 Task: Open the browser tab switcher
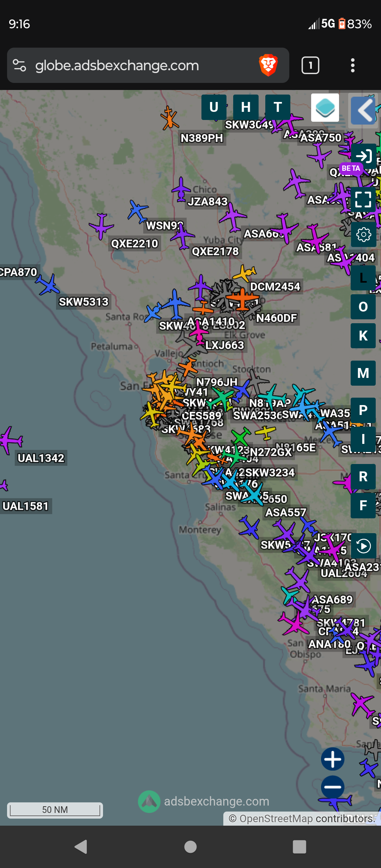310,65
